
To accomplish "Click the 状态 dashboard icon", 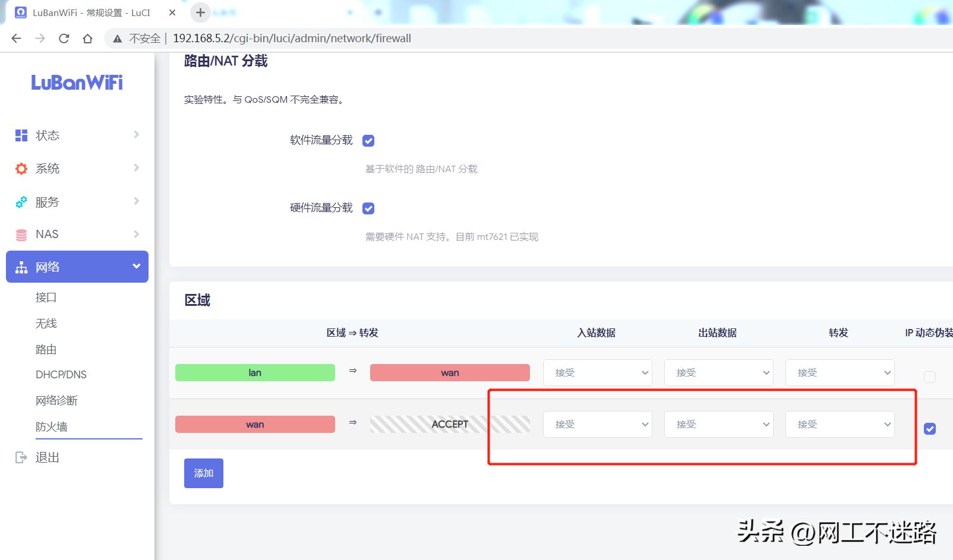I will click(x=21, y=135).
